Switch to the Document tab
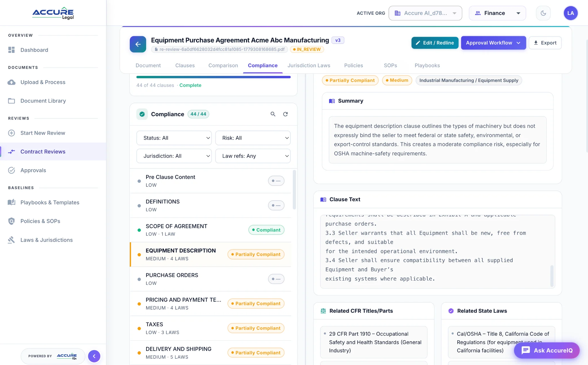 coord(148,66)
